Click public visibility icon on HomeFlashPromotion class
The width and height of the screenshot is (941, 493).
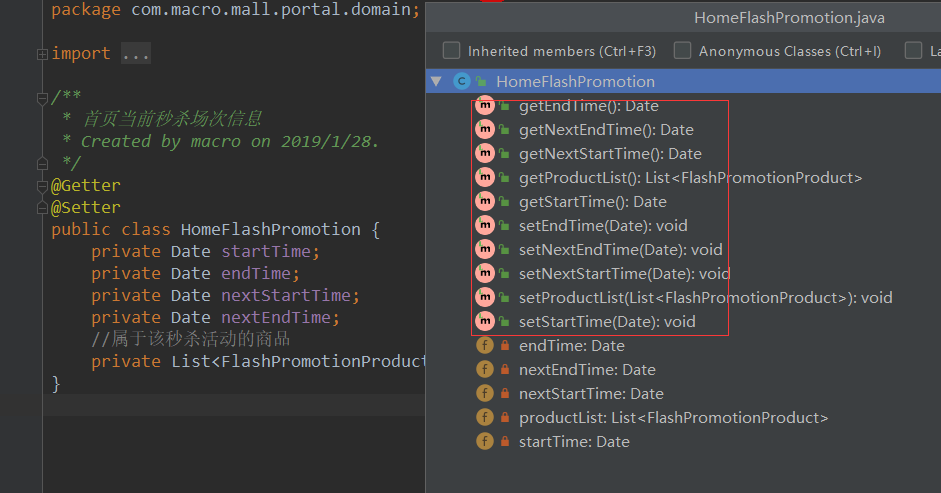tap(481, 81)
